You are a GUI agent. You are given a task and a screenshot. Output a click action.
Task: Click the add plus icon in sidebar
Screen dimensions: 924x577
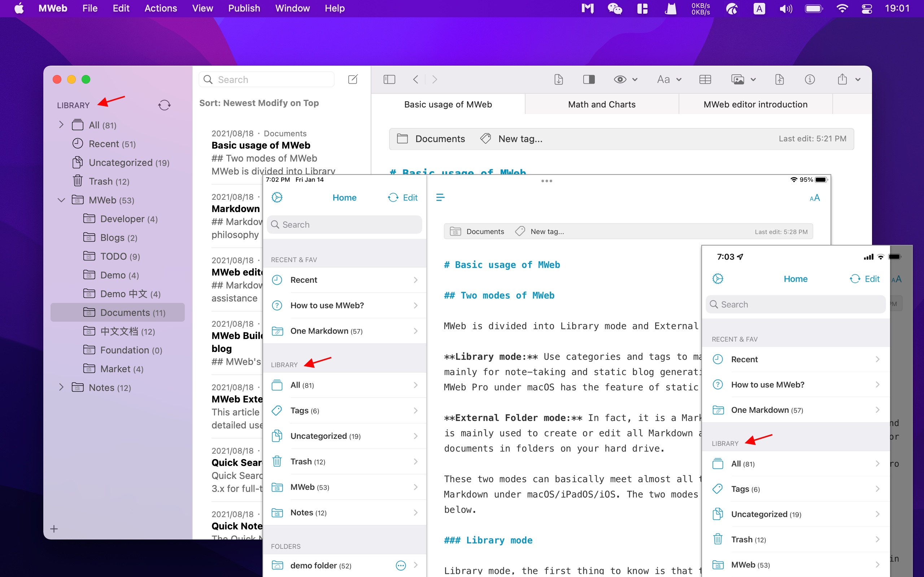[x=54, y=529]
